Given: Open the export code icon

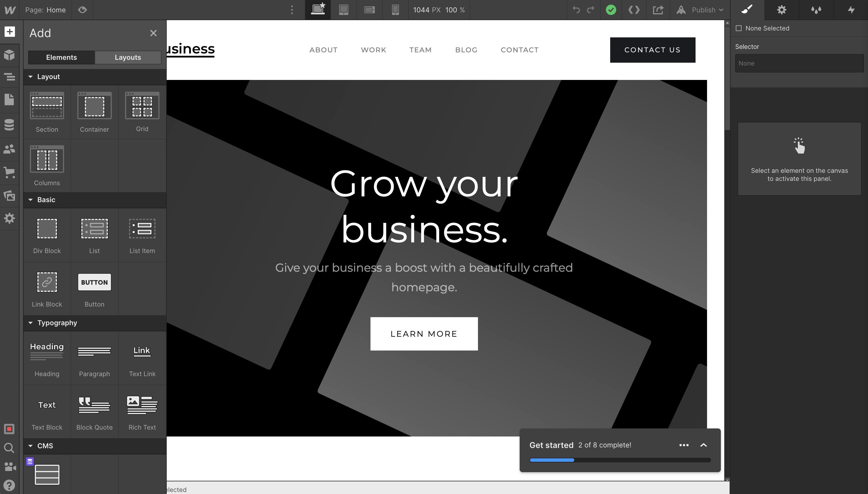Looking at the screenshot, I should click(x=634, y=10).
